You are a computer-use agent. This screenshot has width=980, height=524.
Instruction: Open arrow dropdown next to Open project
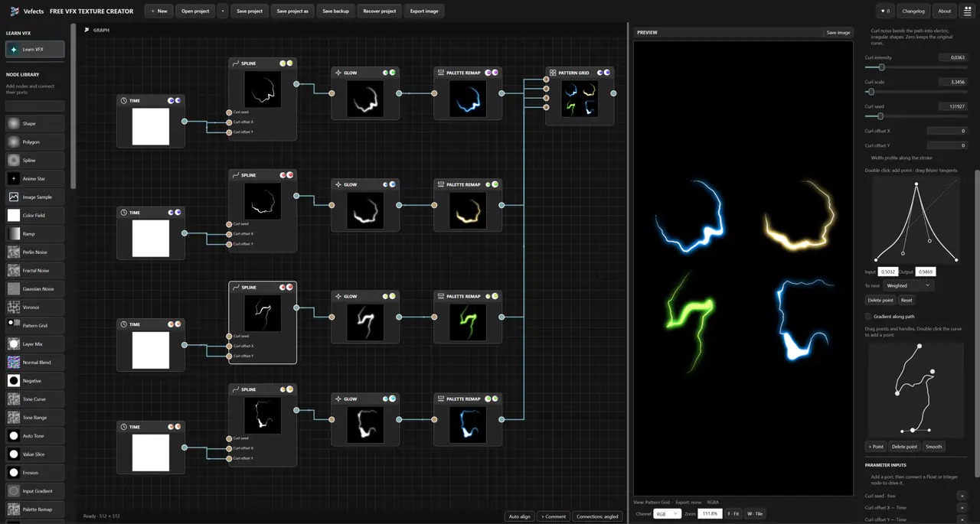(222, 11)
